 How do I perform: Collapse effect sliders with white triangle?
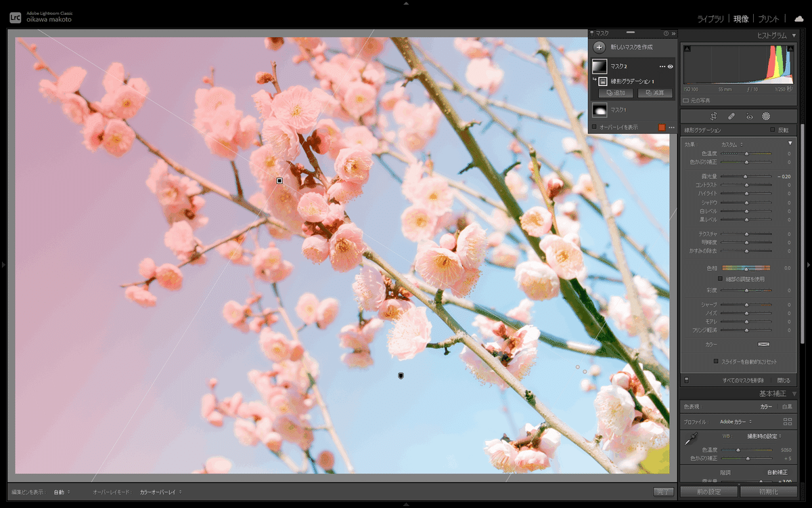point(790,144)
